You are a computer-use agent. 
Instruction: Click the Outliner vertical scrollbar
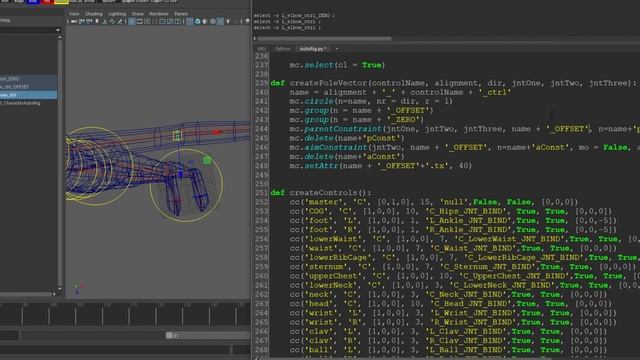tap(60, 163)
